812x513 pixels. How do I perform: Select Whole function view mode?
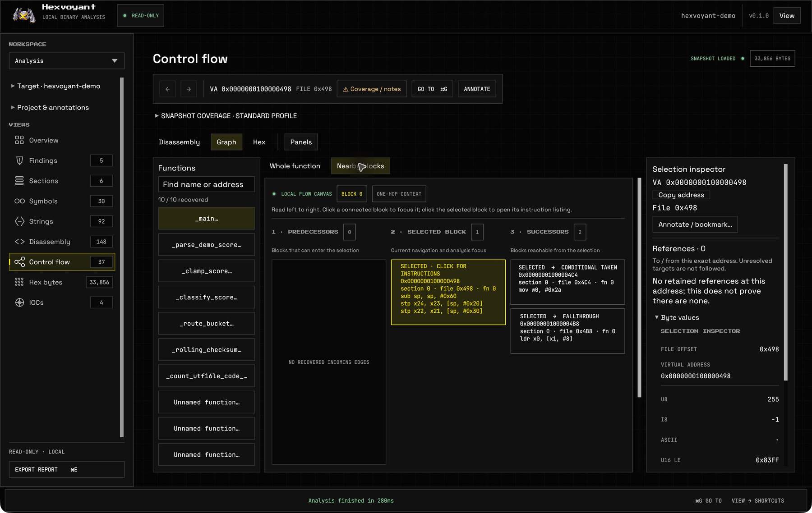tap(295, 166)
